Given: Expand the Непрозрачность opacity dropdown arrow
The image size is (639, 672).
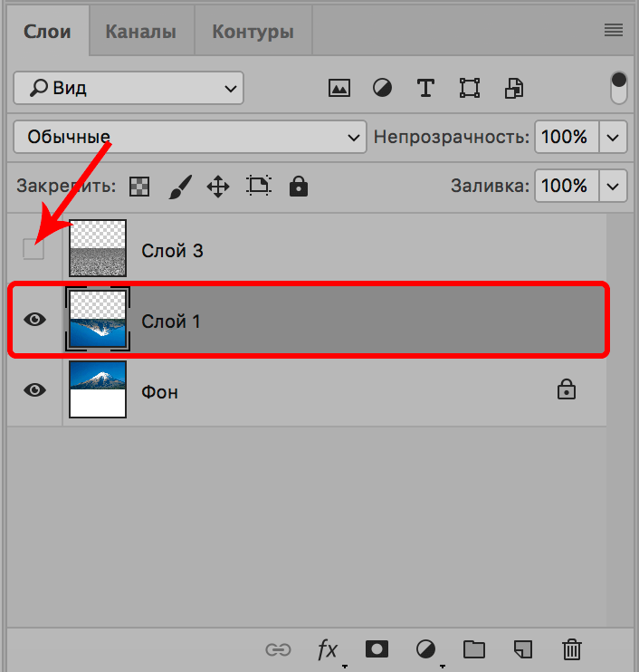Looking at the screenshot, I should [x=614, y=138].
